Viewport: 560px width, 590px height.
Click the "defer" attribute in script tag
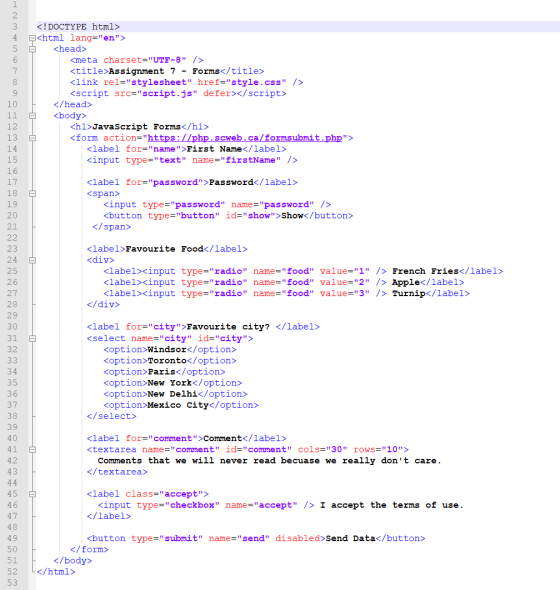pyautogui.click(x=217, y=93)
